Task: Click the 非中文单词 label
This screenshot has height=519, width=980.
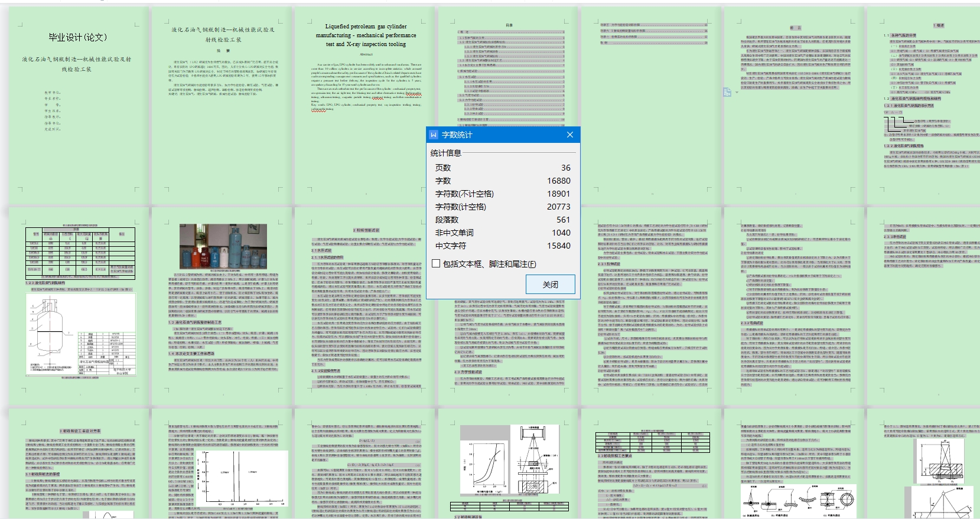Action: (x=454, y=233)
